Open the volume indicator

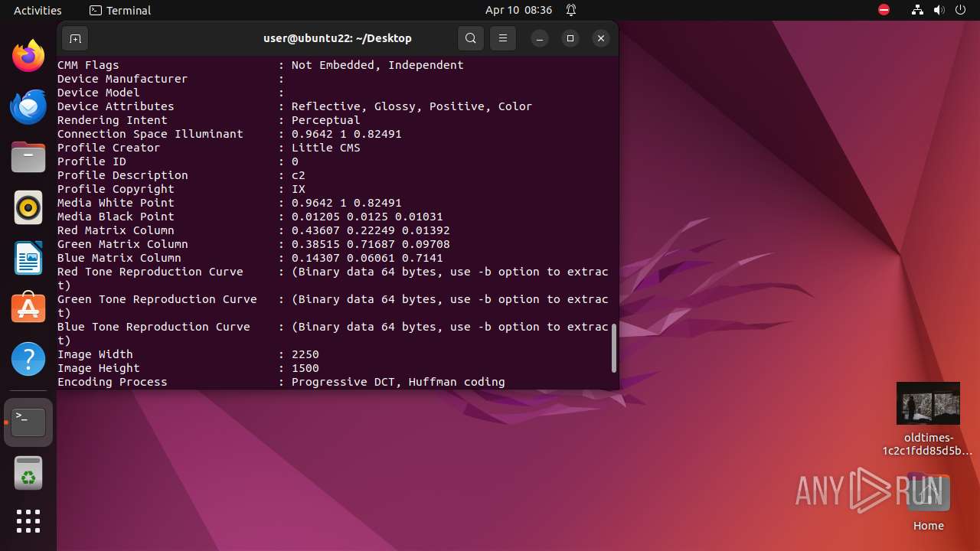939,10
